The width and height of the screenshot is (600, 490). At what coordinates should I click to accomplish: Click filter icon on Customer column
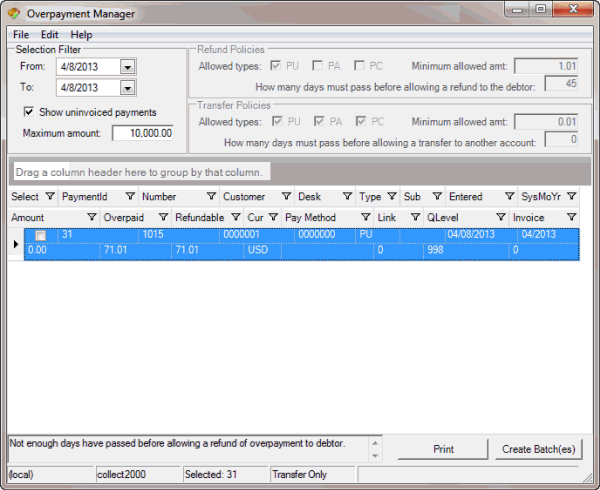283,197
